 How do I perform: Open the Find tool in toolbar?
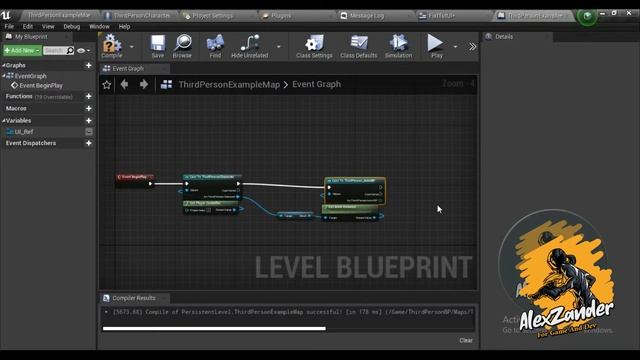[x=215, y=46]
